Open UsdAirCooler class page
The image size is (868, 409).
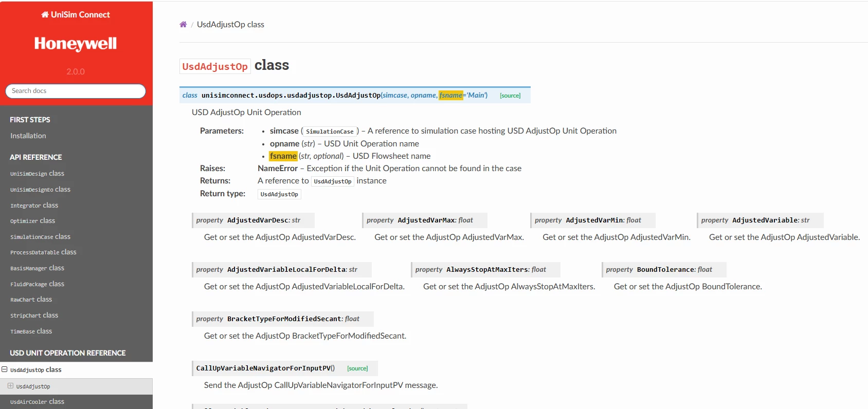pos(37,402)
